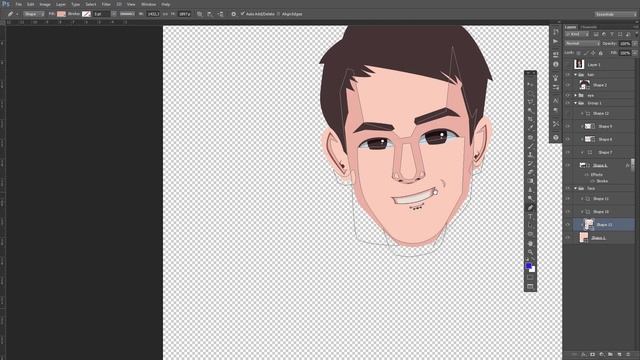Select the History Brush tool
Viewport: 640px width, 360px height.
pyautogui.click(x=530, y=164)
